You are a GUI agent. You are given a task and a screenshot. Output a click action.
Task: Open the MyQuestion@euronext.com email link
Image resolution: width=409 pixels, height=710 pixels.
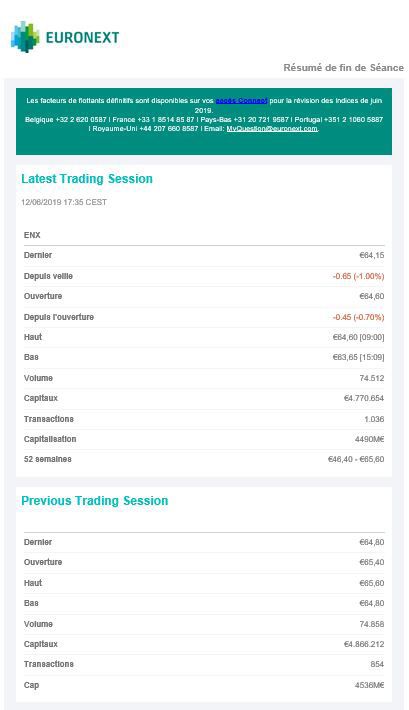(272, 129)
